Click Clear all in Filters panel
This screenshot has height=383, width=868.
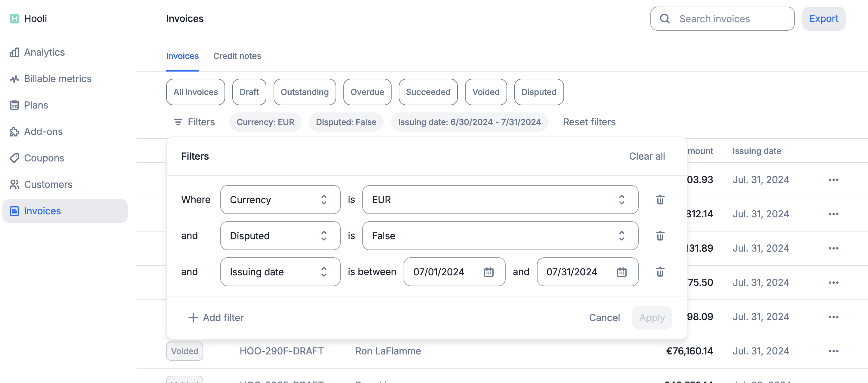pos(646,156)
